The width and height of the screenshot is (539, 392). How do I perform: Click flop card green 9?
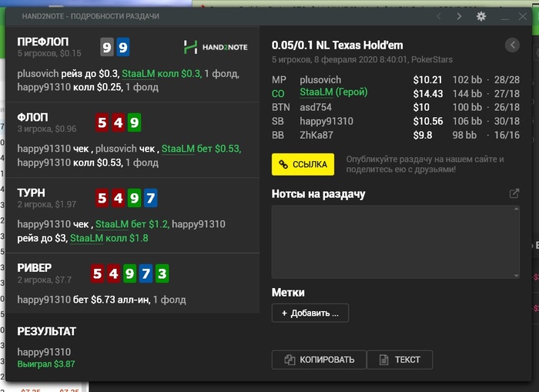point(135,122)
